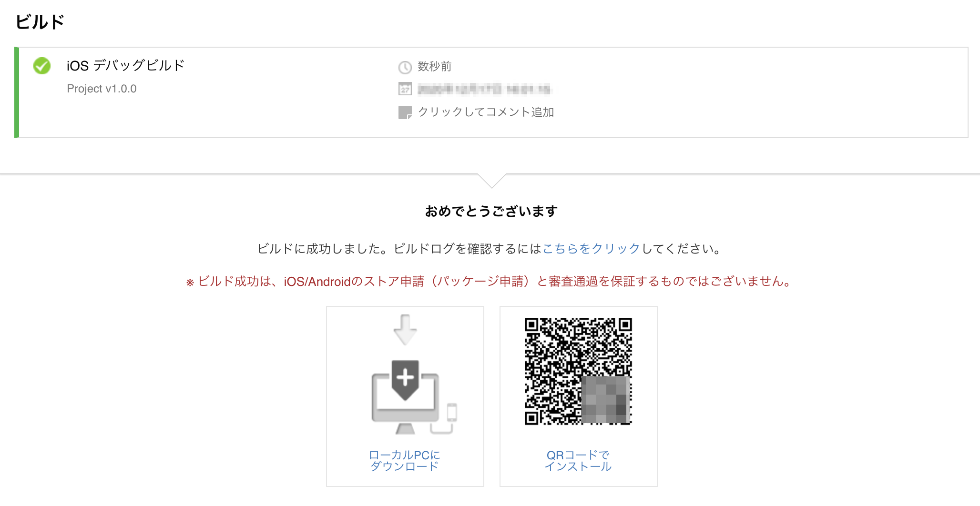Click the おめでとうございます heading

coord(491,211)
